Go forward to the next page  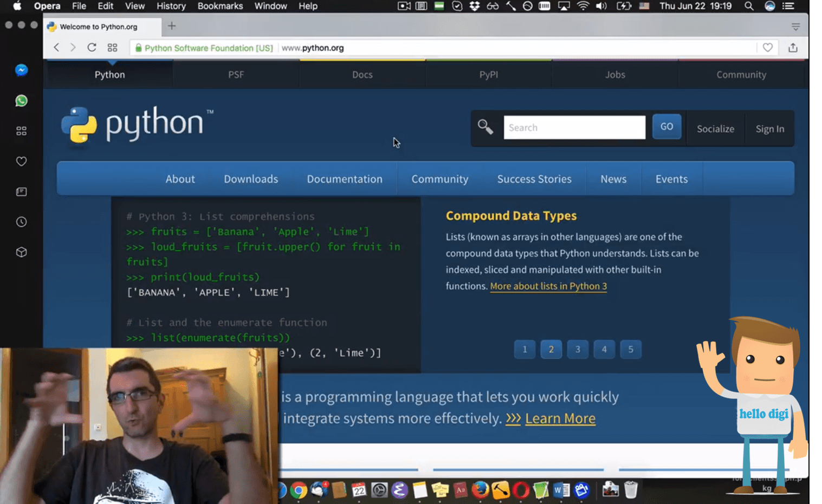click(x=73, y=48)
